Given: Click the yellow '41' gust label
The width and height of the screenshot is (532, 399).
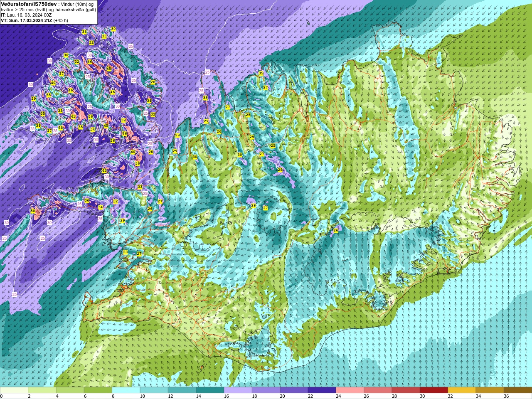Looking at the screenshot, I should pyautogui.click(x=73, y=116).
